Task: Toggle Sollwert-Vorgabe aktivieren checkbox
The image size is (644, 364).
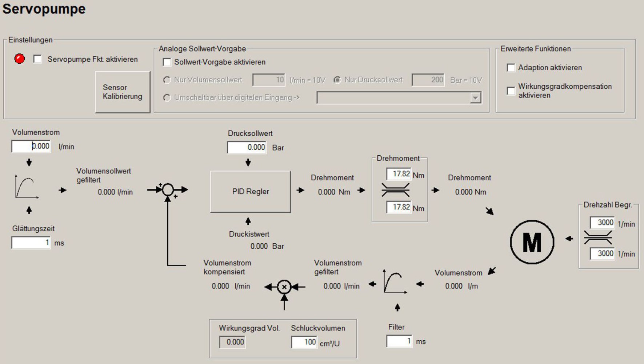Action: 167,62
